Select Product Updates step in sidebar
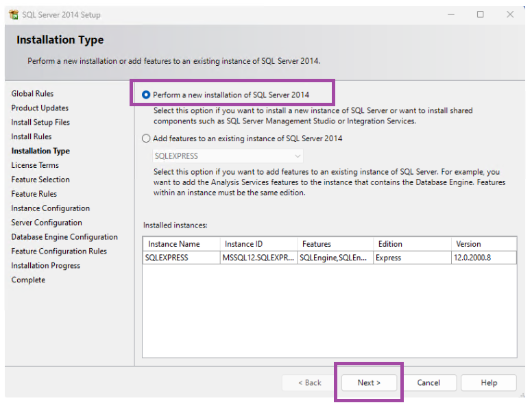The height and width of the screenshot is (405, 532). coord(40,108)
